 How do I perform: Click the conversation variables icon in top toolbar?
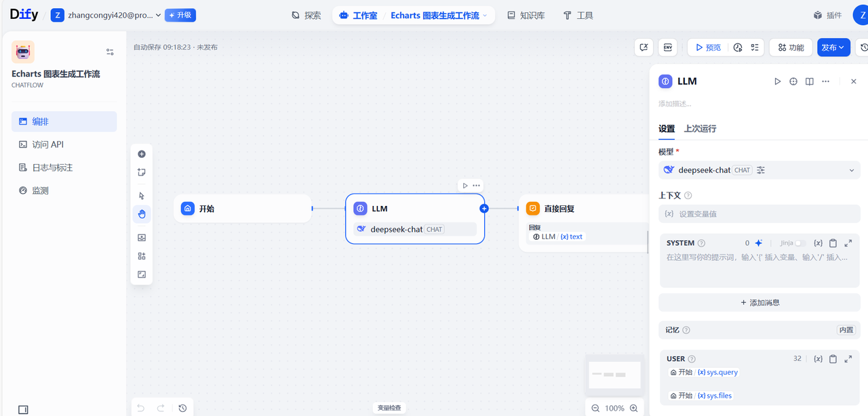click(x=644, y=47)
